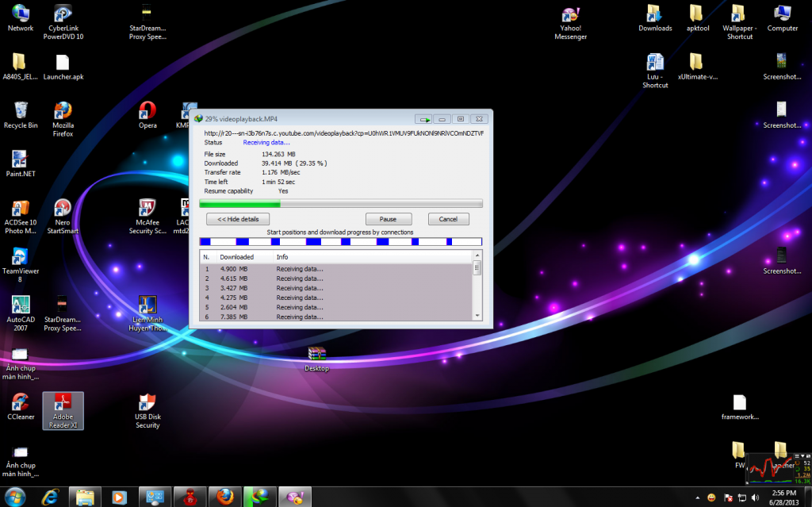Click the youtube.com videoplayback URL text
The width and height of the screenshot is (812, 507).
coord(344,133)
